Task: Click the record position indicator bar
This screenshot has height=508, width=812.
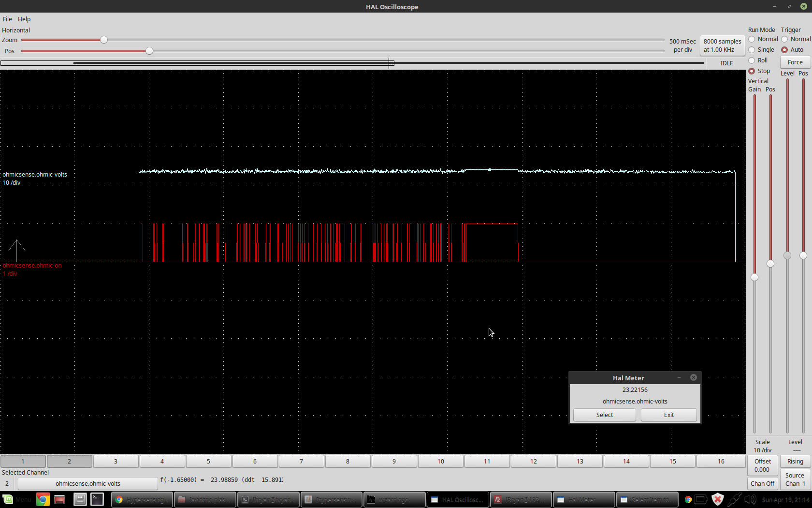Action: [x=352, y=63]
